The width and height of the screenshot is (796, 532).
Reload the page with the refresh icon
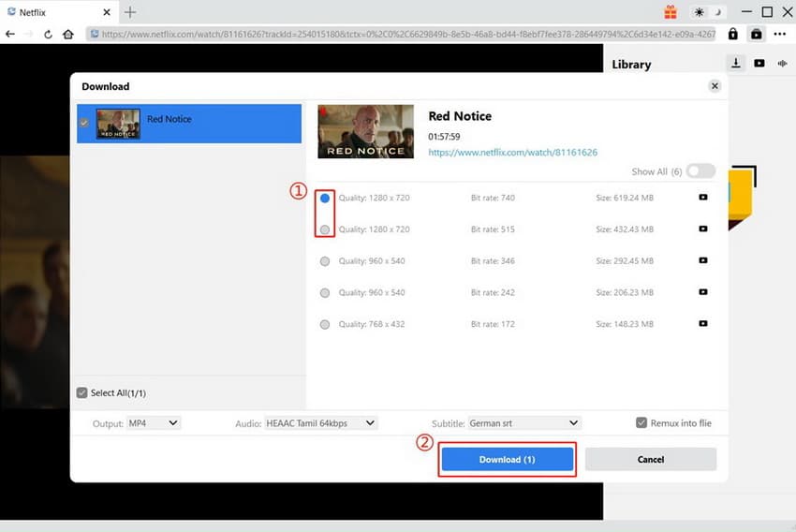[x=48, y=34]
